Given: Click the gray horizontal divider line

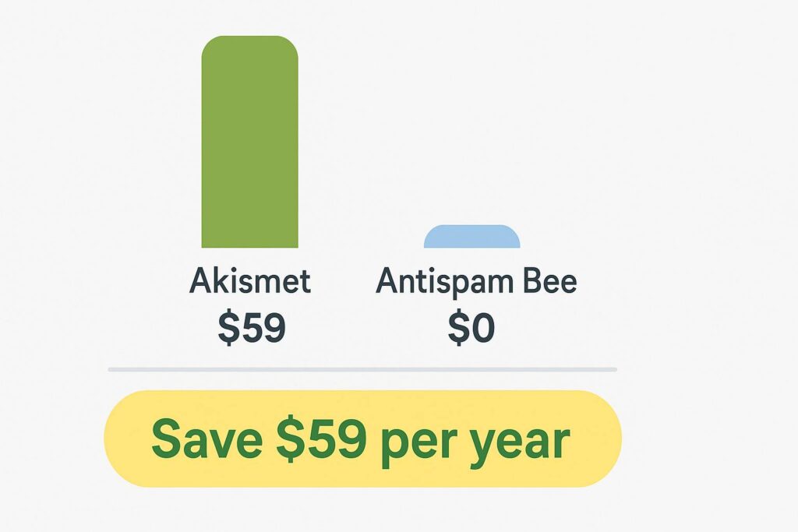Looking at the screenshot, I should coord(362,368).
